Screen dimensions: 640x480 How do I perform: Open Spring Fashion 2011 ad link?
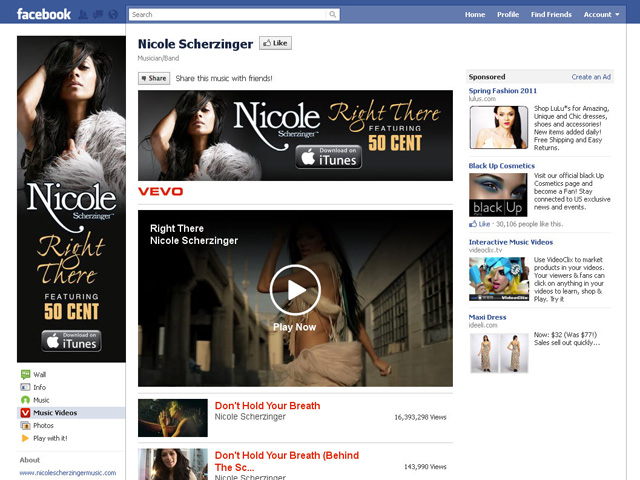point(503,91)
